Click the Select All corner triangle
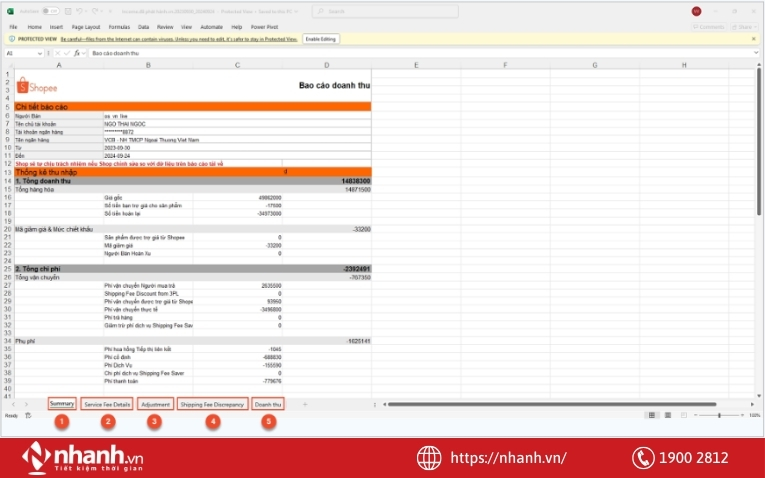Screen dimensions: 765x478 (x=9, y=65)
